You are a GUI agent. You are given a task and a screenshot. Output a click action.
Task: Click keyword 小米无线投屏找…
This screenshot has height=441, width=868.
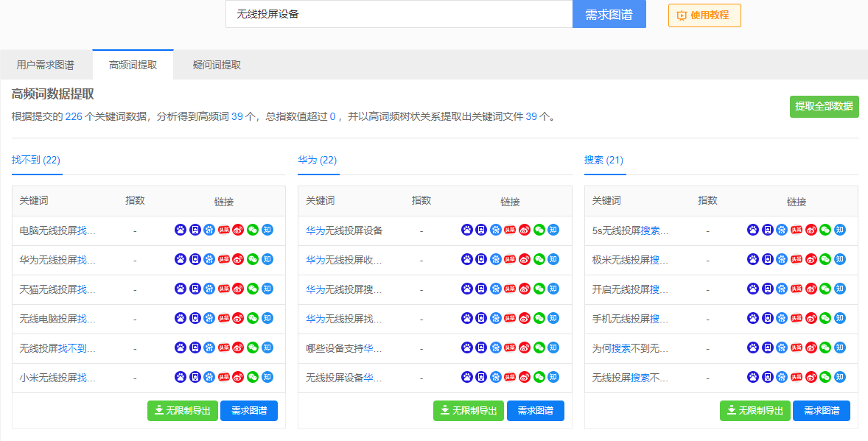pos(57,378)
